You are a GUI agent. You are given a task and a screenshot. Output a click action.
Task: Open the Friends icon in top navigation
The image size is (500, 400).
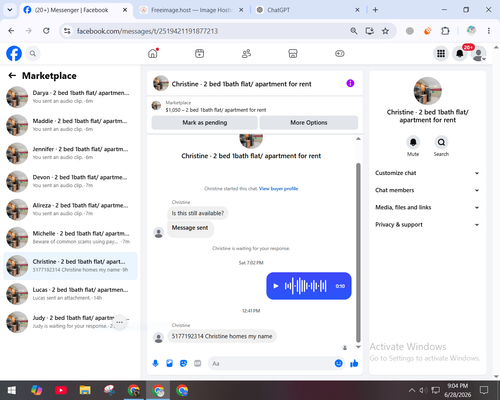point(246,53)
